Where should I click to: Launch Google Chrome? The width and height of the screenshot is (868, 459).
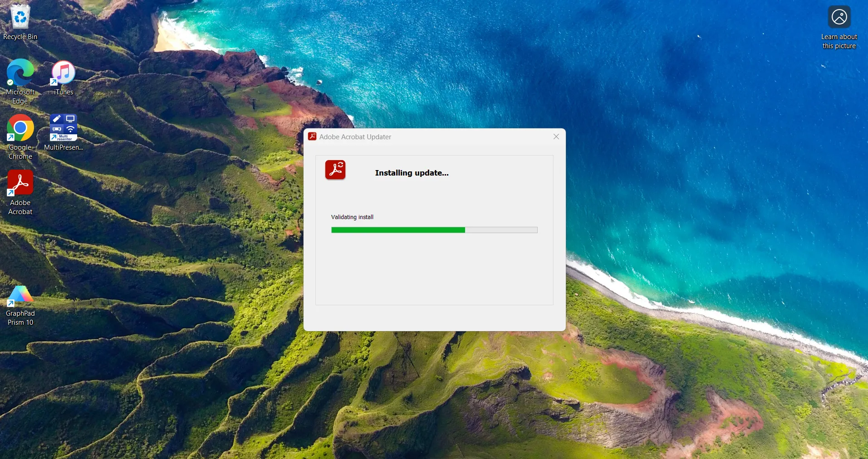(20, 128)
